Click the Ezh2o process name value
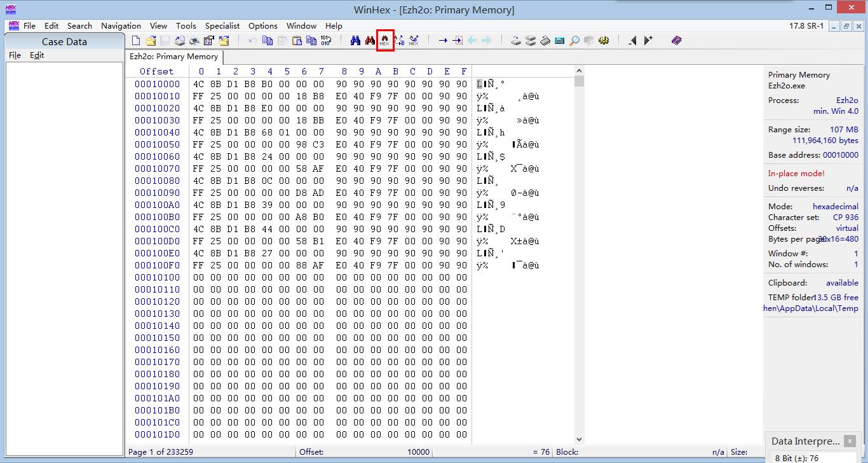Viewport: 868px width, 463px height. pyautogui.click(x=847, y=100)
